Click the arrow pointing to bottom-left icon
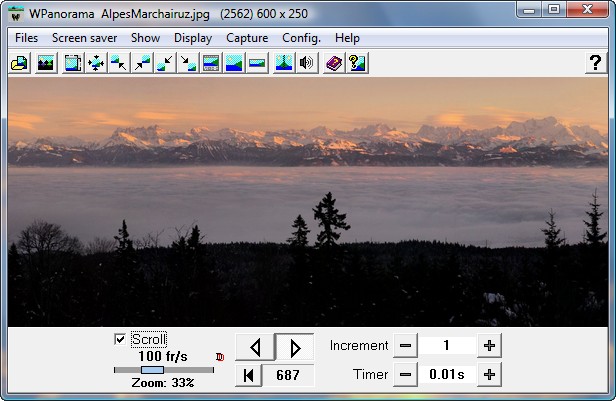 (x=165, y=63)
